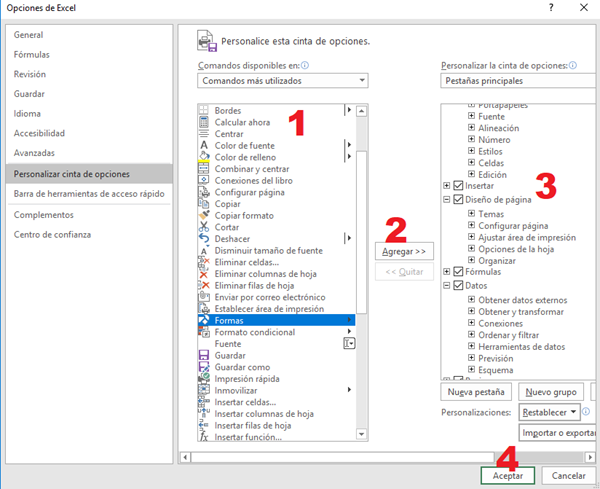Image resolution: width=600 pixels, height=489 pixels.
Task: Select the Eliminar celdas icon
Action: coord(204,262)
